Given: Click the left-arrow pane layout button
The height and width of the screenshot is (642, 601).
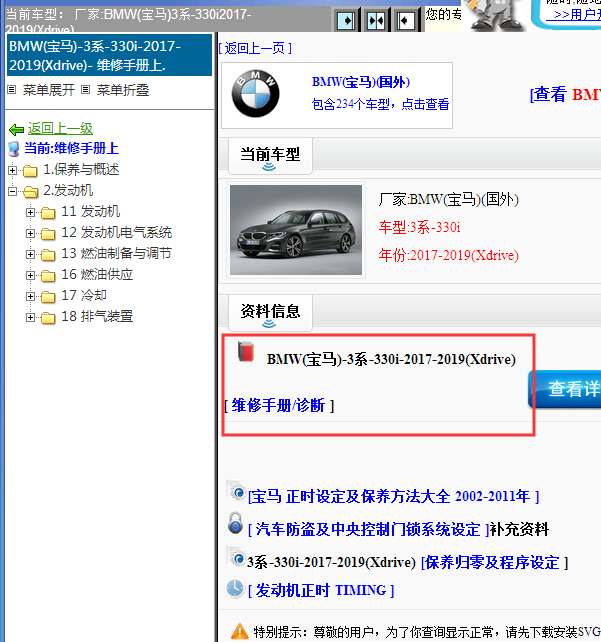Looking at the screenshot, I should click(x=406, y=20).
